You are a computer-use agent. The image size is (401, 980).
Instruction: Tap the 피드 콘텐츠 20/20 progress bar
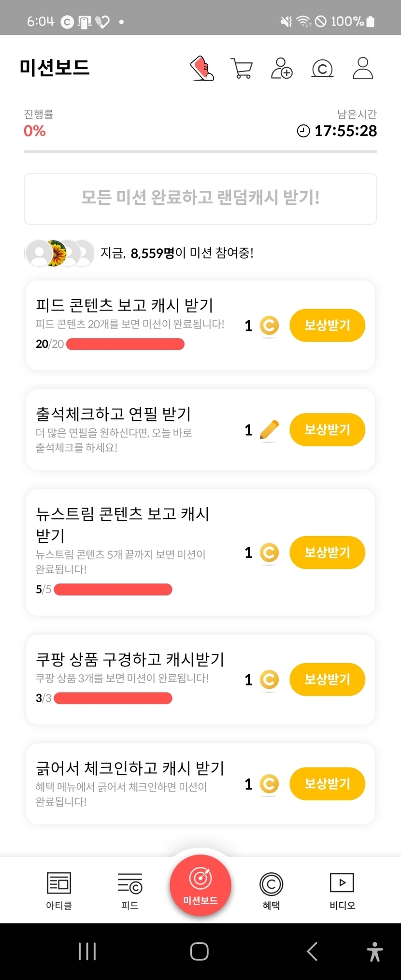tap(125, 344)
